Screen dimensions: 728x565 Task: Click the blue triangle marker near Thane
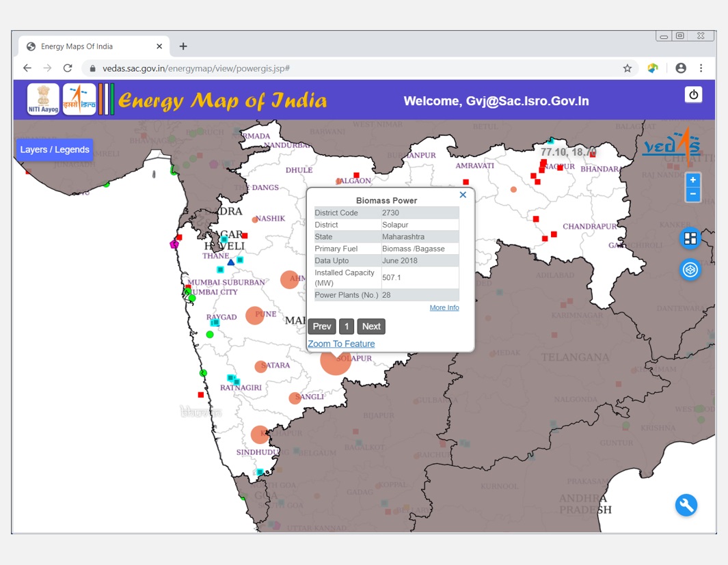click(231, 262)
